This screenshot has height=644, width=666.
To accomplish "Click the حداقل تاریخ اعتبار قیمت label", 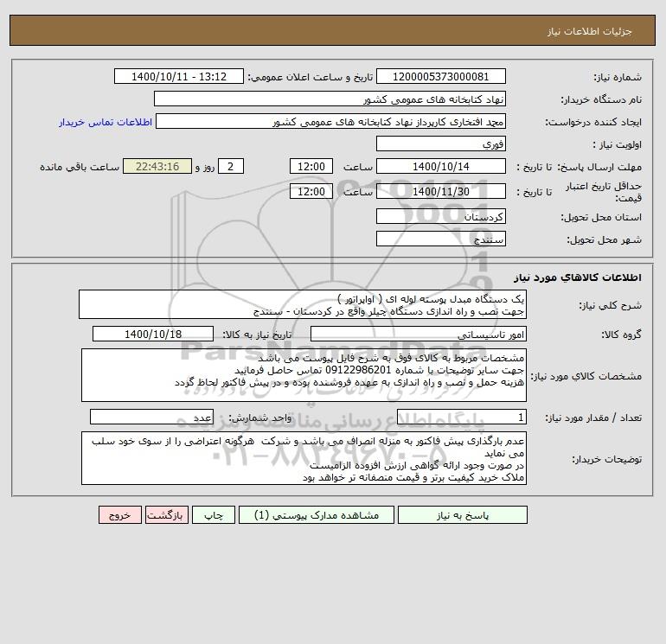I will 603,192.
